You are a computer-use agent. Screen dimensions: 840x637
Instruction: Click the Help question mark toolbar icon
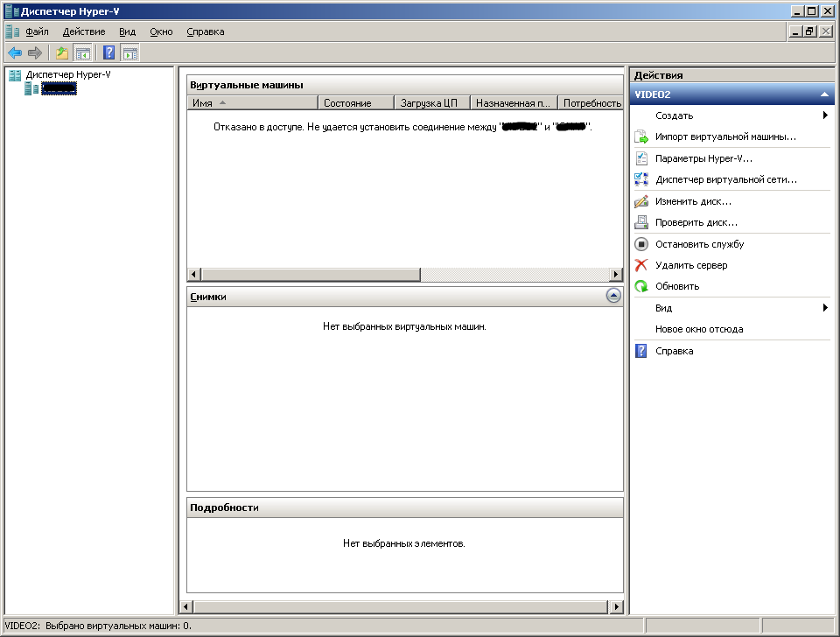(x=109, y=52)
